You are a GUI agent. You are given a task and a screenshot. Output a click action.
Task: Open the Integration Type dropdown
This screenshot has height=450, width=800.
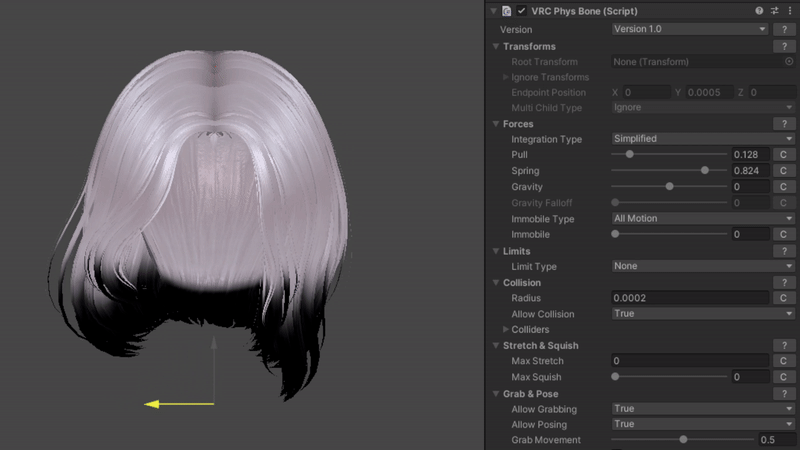[x=703, y=139]
